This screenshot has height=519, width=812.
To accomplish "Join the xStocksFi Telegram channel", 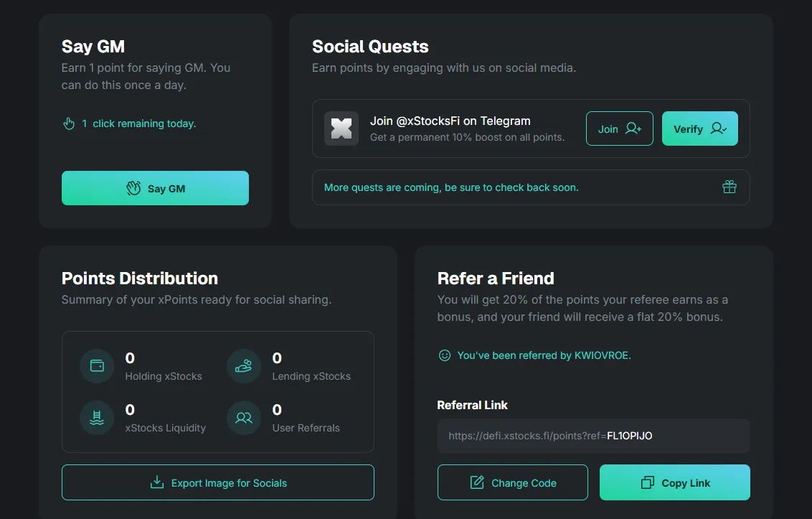I will coord(619,129).
